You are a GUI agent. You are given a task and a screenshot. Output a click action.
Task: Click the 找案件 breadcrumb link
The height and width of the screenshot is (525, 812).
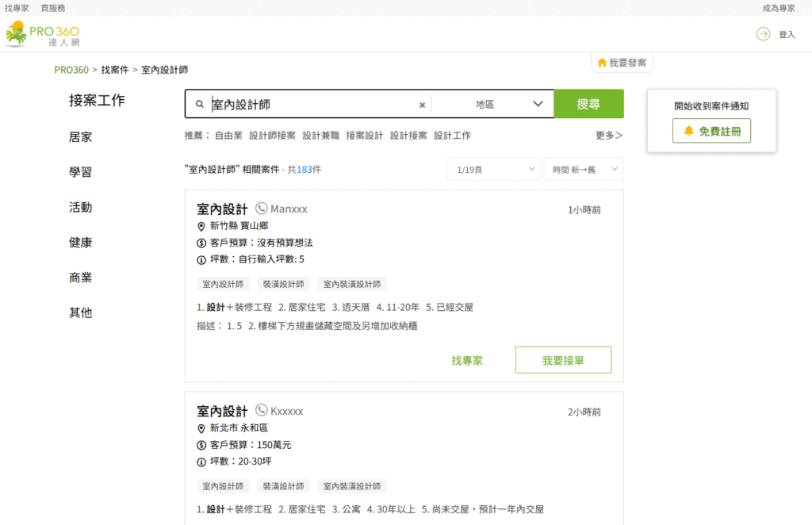click(x=115, y=70)
